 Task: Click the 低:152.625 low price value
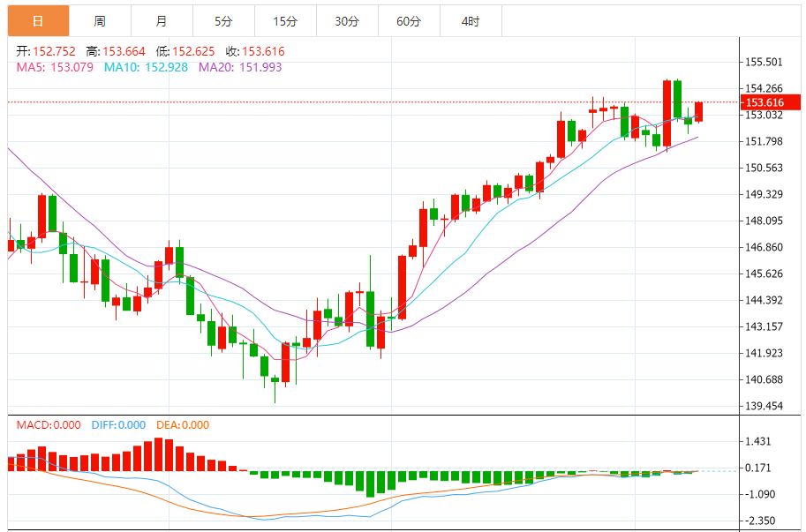point(185,51)
